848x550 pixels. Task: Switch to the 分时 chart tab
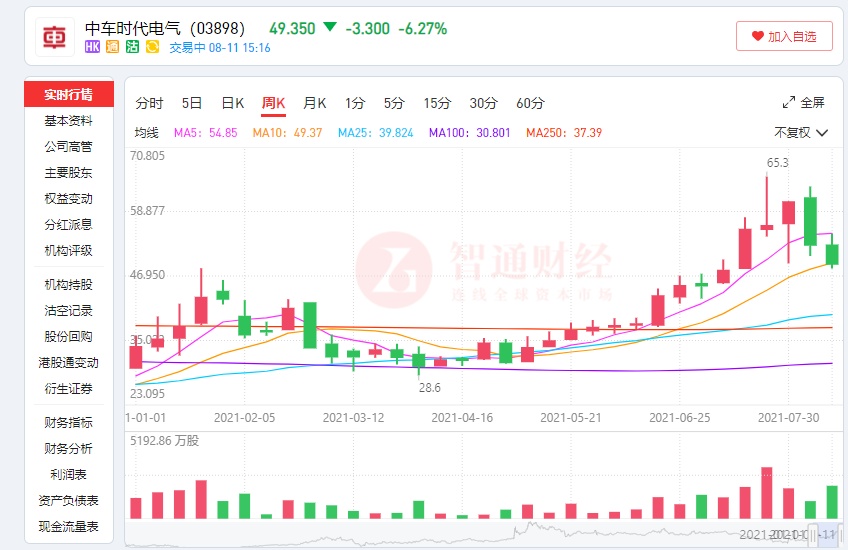tap(149, 103)
